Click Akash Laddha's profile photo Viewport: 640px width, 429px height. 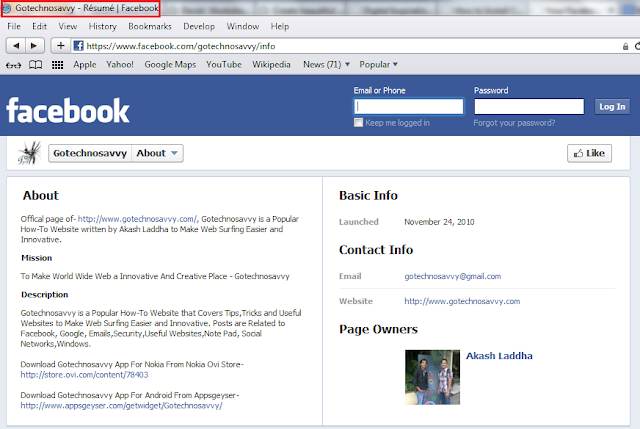tap(432, 377)
